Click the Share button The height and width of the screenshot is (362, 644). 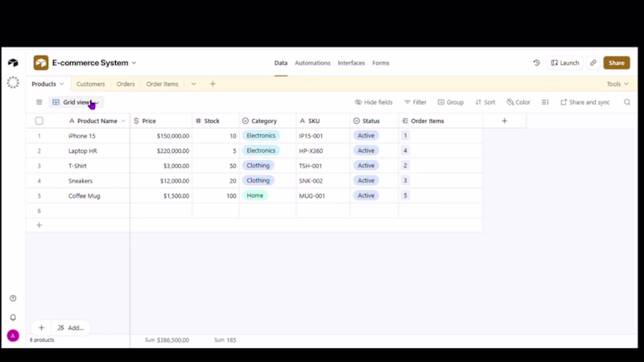(x=617, y=63)
